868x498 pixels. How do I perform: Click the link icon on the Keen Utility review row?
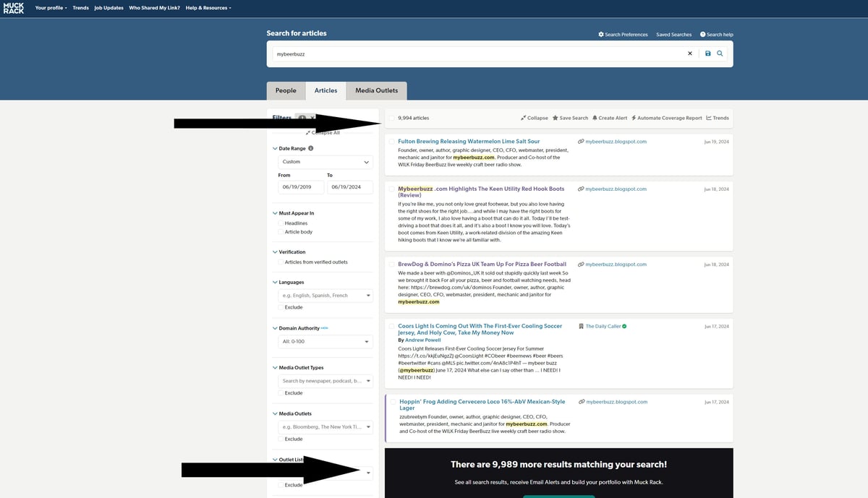click(x=581, y=189)
